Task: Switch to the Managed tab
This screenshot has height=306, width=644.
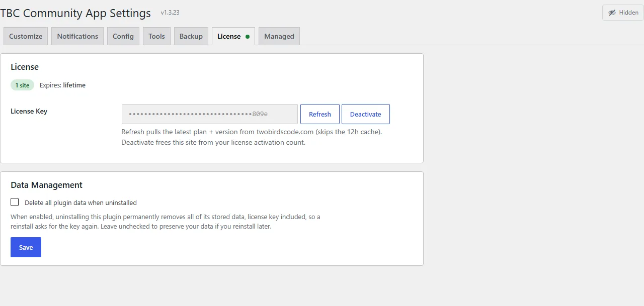Action: click(x=279, y=36)
